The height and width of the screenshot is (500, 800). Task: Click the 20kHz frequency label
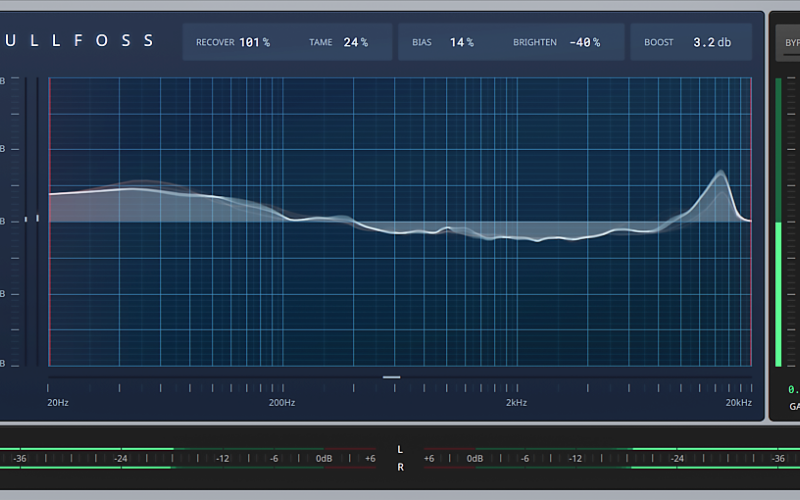click(x=739, y=403)
